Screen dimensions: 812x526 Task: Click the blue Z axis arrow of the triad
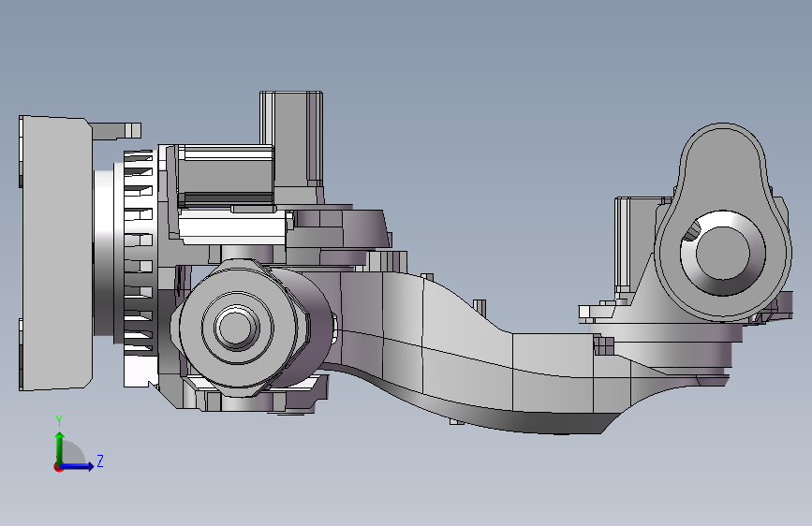click(77, 466)
